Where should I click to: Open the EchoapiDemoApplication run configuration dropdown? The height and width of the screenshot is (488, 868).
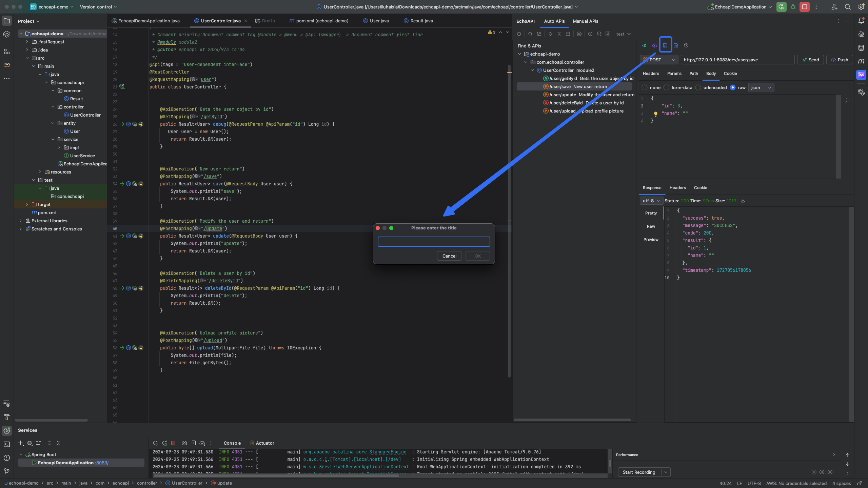click(x=740, y=7)
